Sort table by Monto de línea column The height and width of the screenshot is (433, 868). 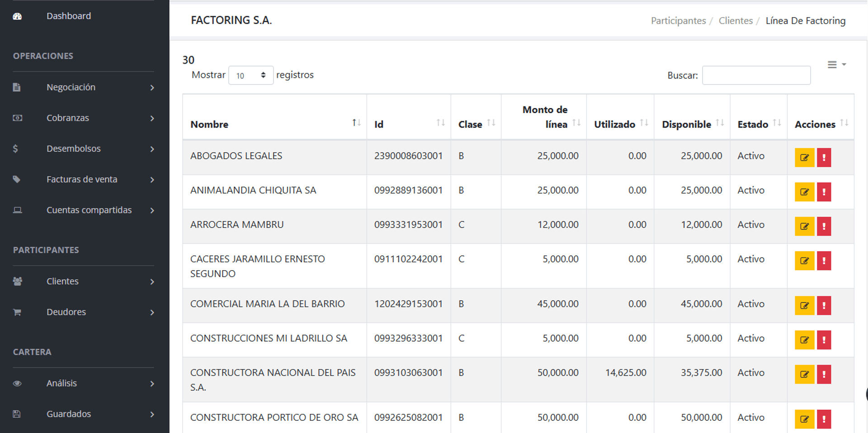[544, 117]
